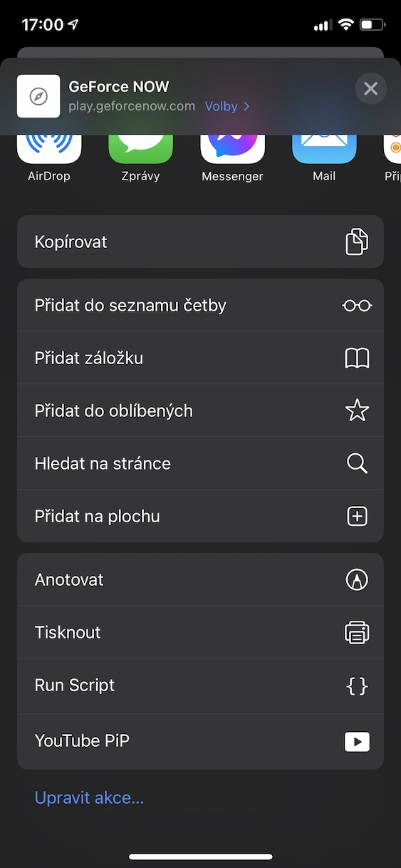Viewport: 401px width, 868px height.
Task: Choose Anotovat markup action
Action: click(200, 579)
